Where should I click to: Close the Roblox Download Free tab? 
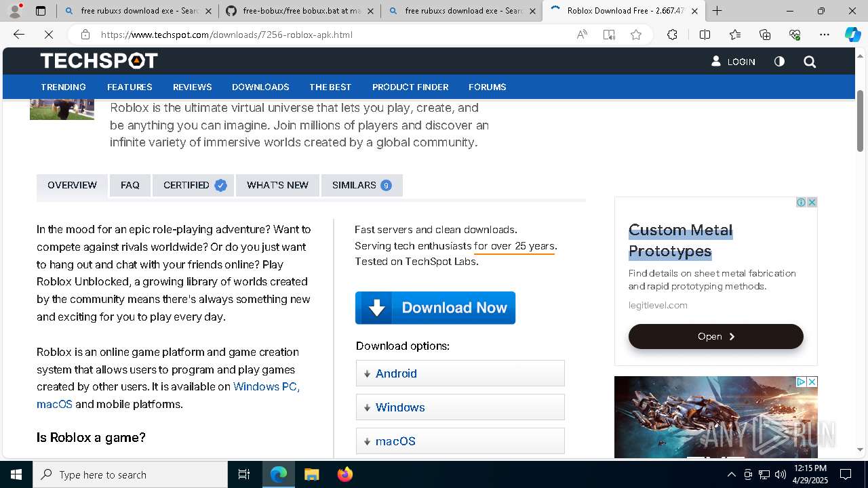tap(694, 11)
